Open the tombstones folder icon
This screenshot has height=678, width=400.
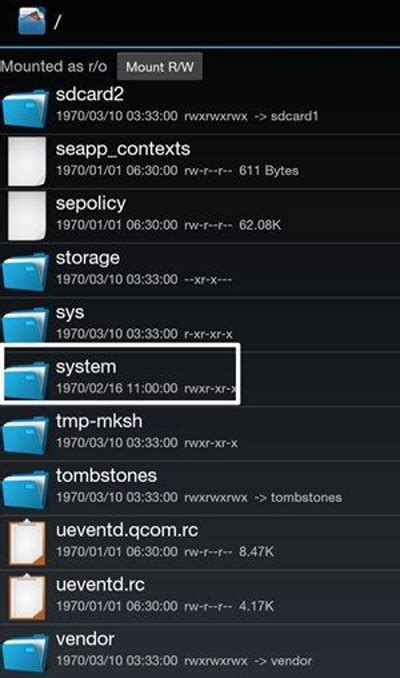[x=25, y=489]
